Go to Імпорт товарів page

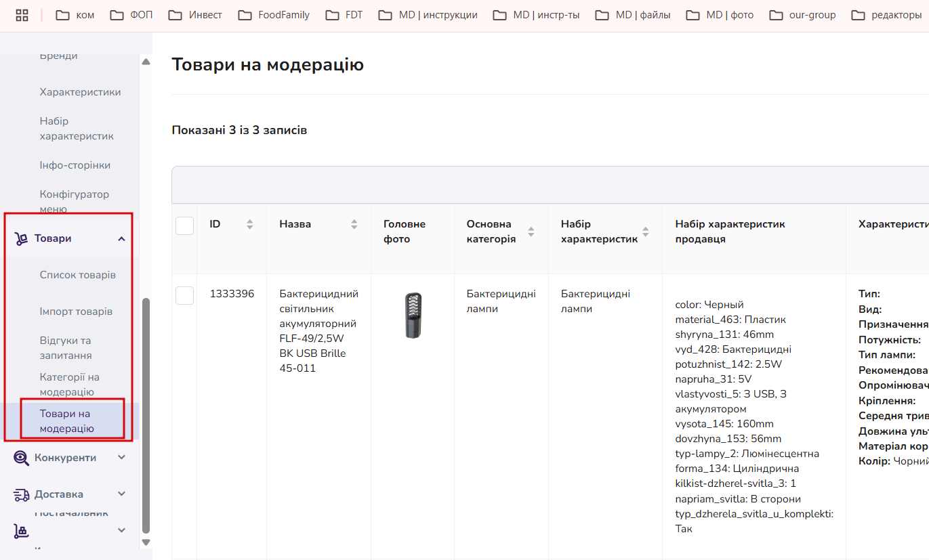pos(76,311)
